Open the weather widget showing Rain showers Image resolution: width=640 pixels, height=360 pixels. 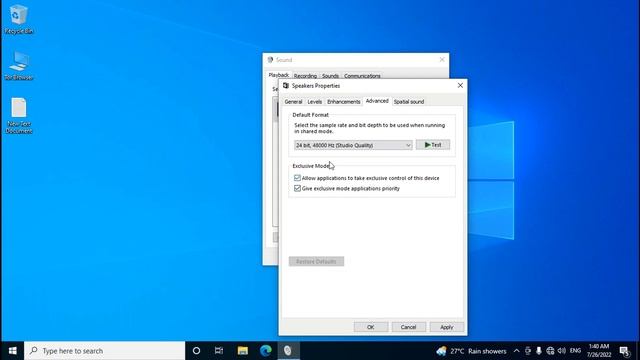471,351
